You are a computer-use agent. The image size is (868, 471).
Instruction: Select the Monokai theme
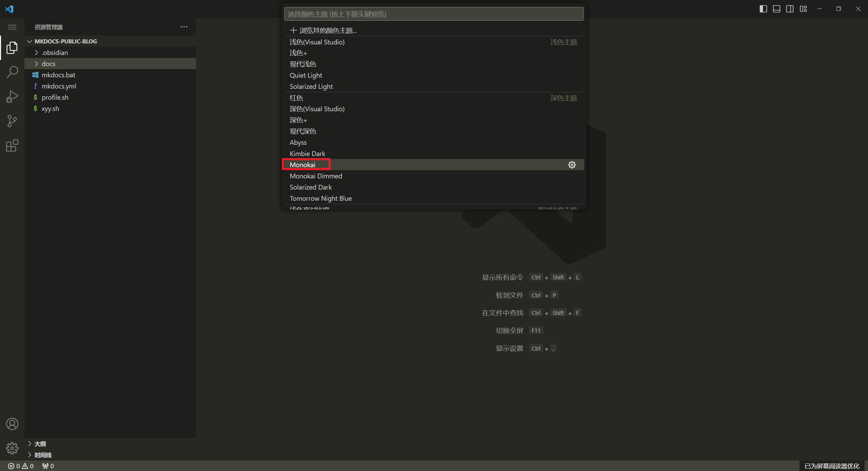point(434,165)
